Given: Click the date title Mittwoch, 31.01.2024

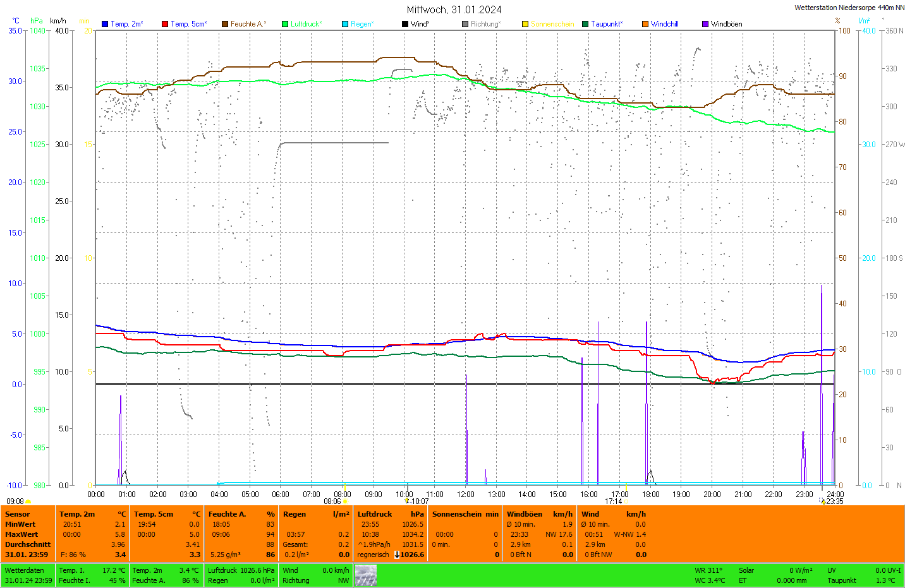Looking at the screenshot, I should 454,9.
